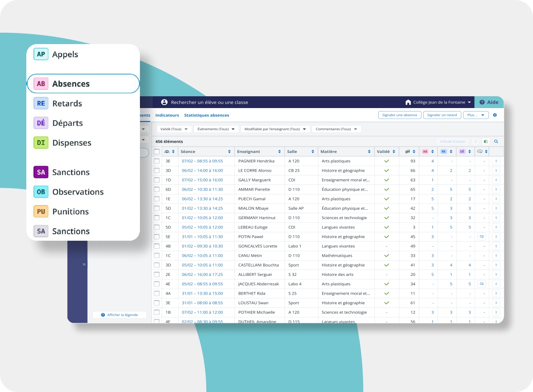The width and height of the screenshot is (533, 392).
Task: Open row actions menu for GONCALVES Lorette
Action: click(x=496, y=246)
